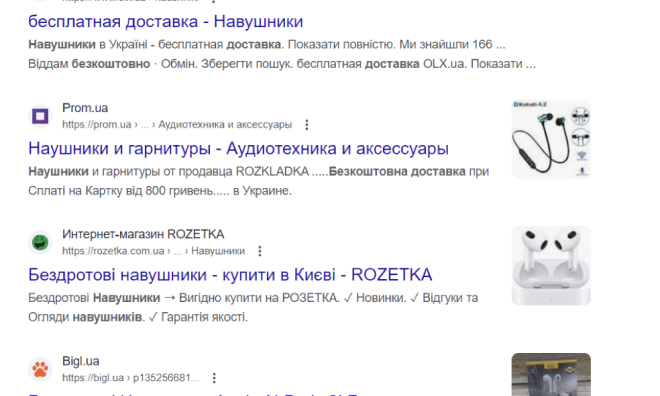Viewport: 660px width, 396px height.
Task: Click the Prom.ua site name text
Action: coord(85,108)
